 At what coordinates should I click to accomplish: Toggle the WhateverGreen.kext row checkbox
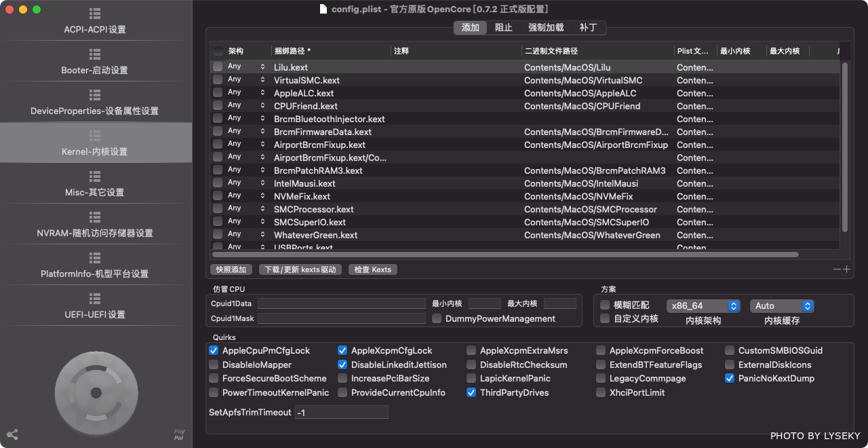click(218, 235)
